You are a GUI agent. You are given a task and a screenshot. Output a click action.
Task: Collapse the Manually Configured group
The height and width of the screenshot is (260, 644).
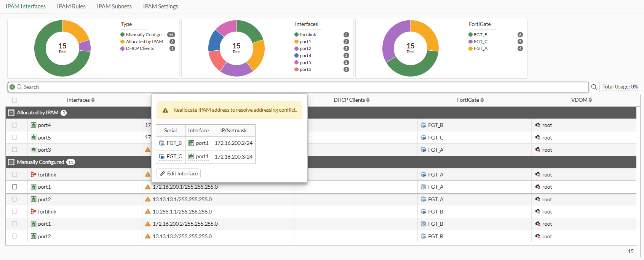point(11,162)
